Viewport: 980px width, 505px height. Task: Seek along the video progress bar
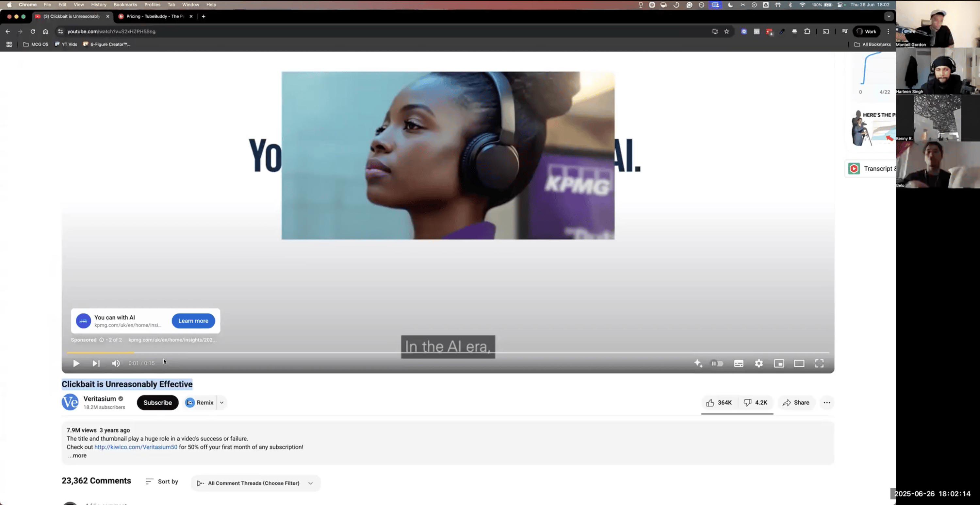click(448, 353)
